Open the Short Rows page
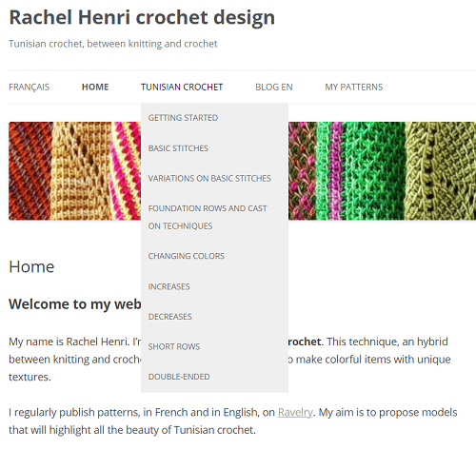The height and width of the screenshot is (449, 476). point(214,346)
